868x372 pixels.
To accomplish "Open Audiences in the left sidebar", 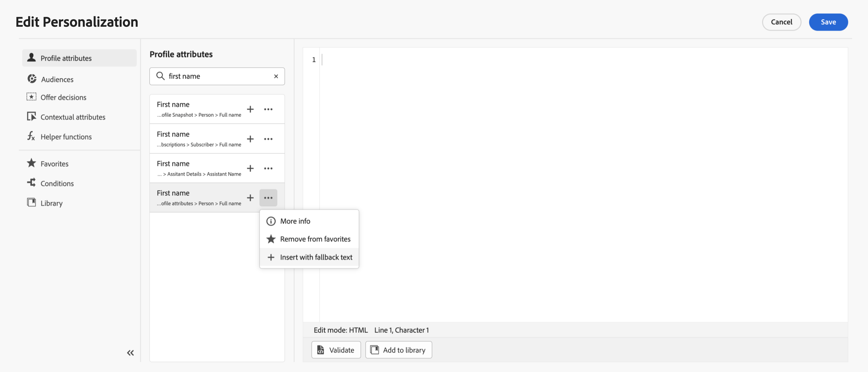I will 57,79.
